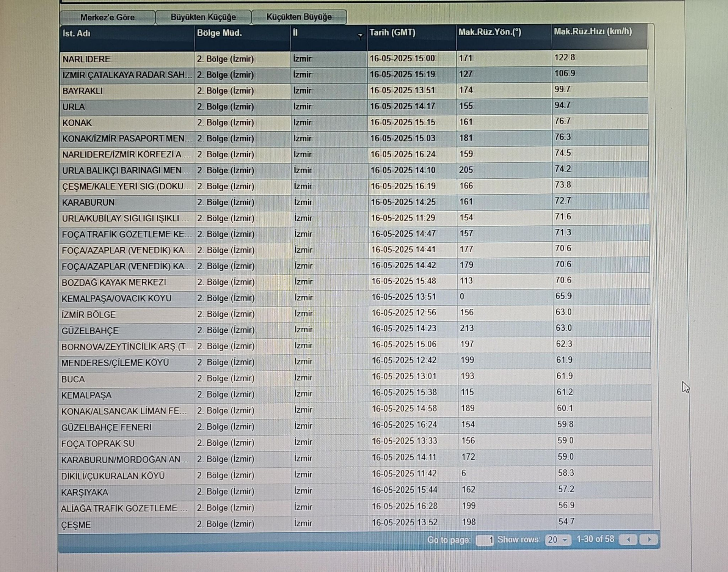
Task: Click the previous page arrow button
Action: click(628, 539)
